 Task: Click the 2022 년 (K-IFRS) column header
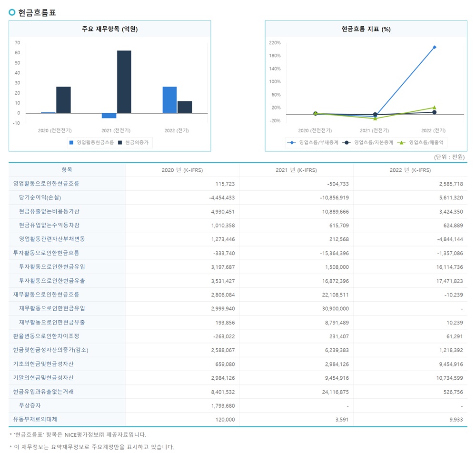(x=410, y=170)
